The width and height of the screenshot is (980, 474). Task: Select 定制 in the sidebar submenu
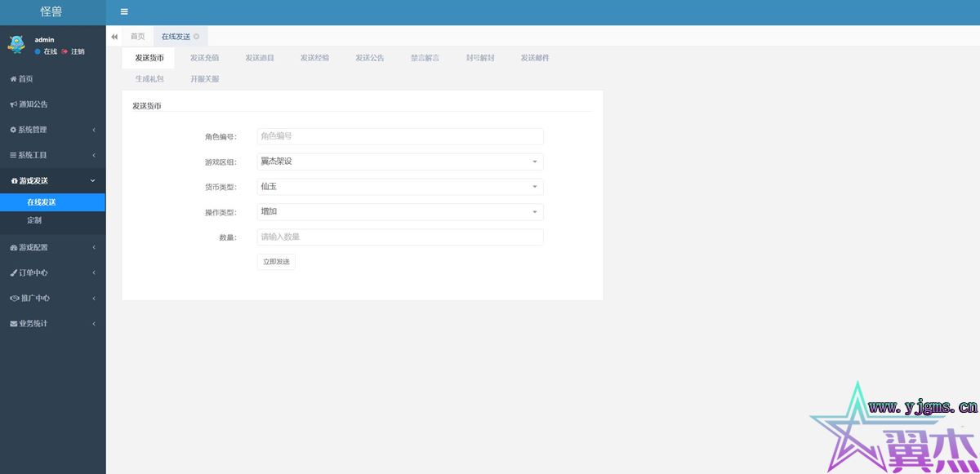click(x=34, y=220)
